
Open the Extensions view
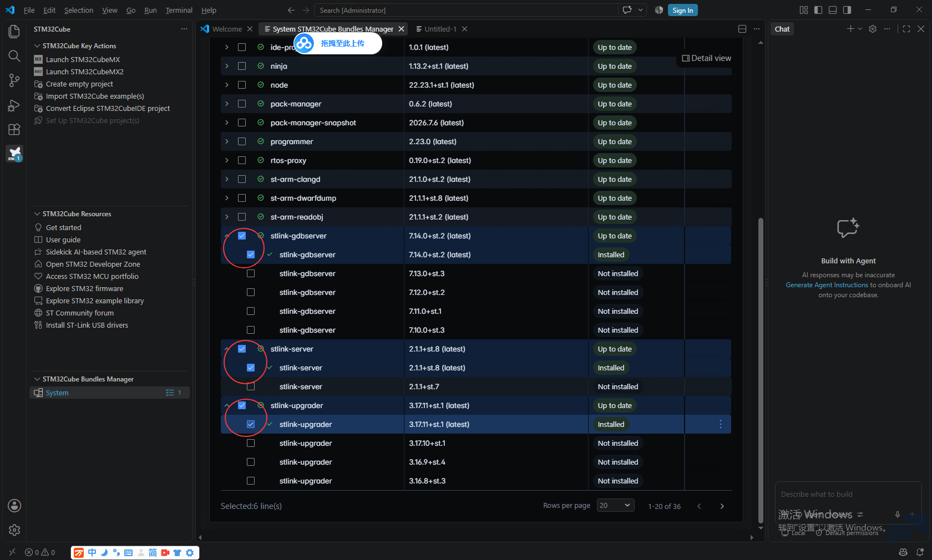point(14,129)
